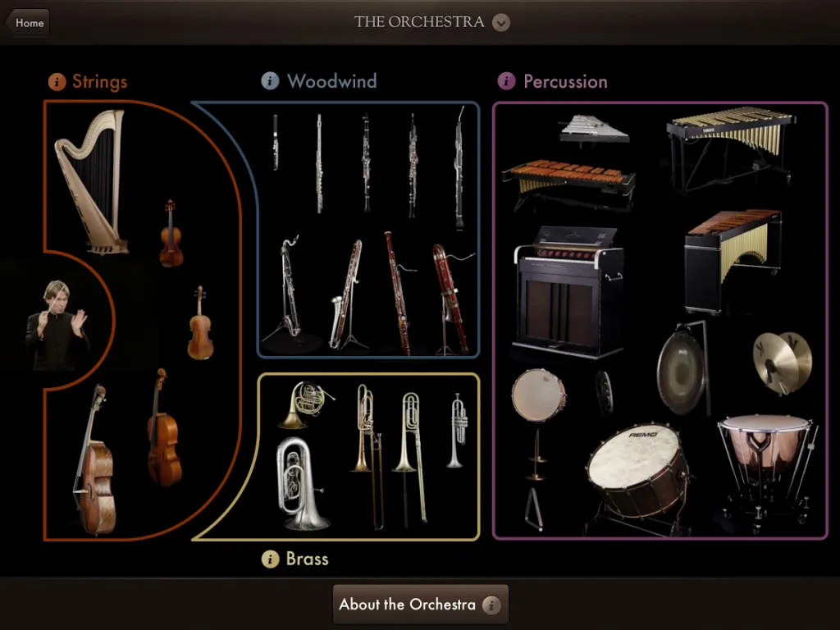This screenshot has height=630, width=840.
Task: Open the Strings info icon
Action: pos(57,81)
